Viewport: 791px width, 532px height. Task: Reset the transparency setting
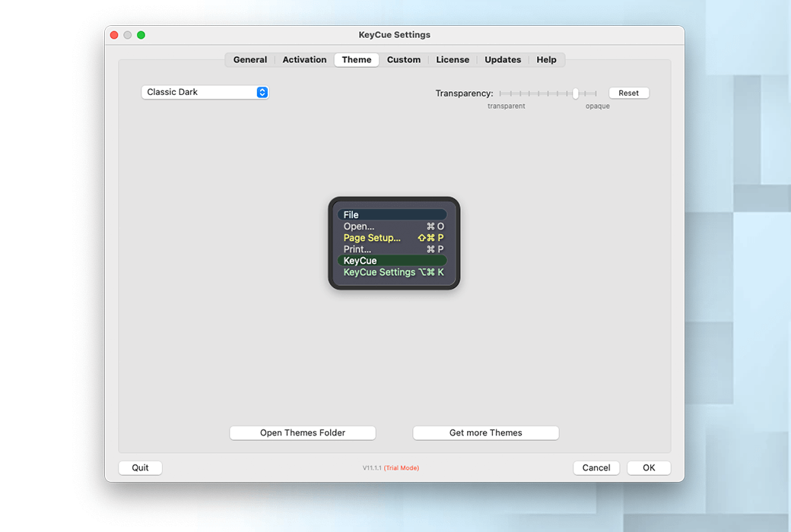point(628,92)
